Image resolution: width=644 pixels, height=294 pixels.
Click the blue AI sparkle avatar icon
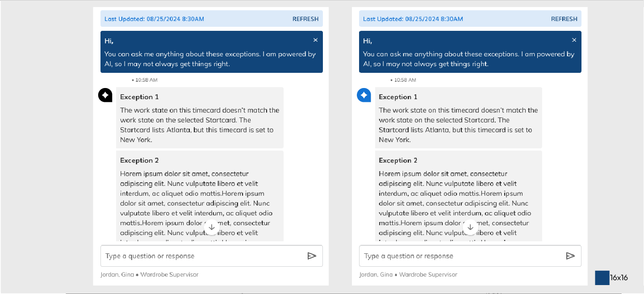tap(364, 95)
